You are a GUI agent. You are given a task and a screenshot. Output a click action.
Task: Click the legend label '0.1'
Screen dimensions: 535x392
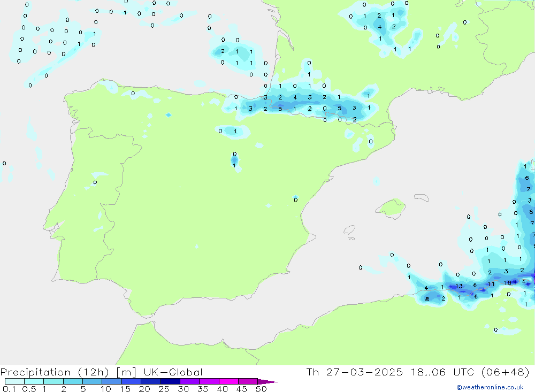tap(9, 389)
